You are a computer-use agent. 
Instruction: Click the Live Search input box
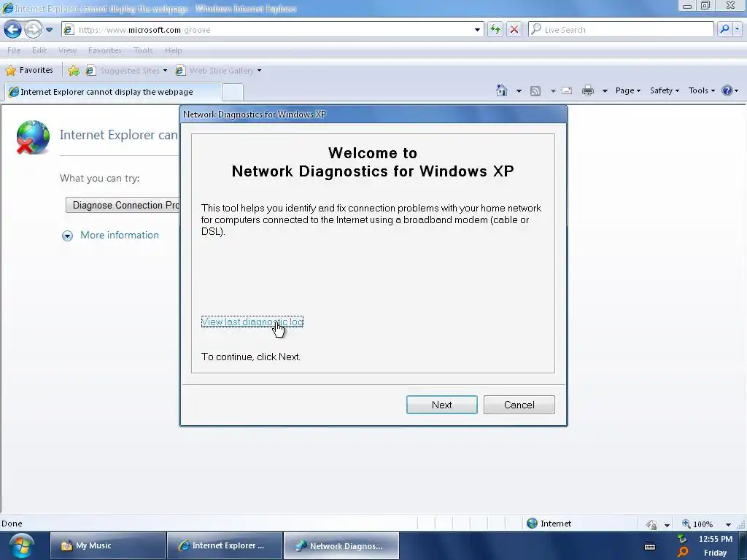click(622, 29)
